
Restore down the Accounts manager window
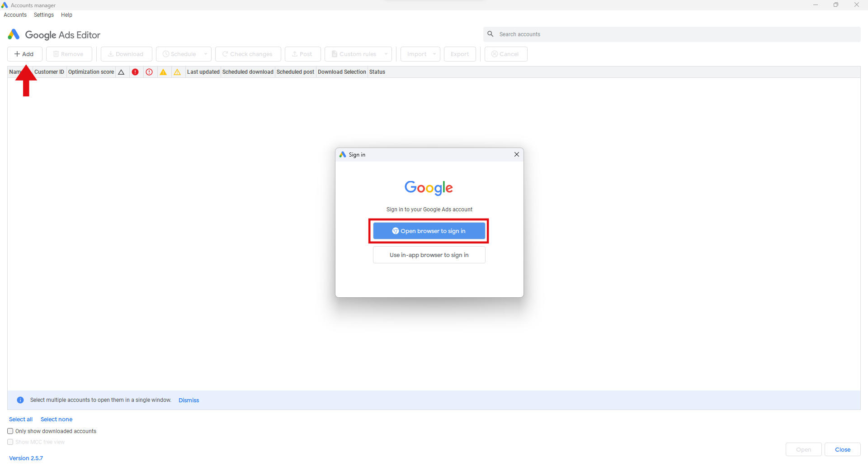pyautogui.click(x=836, y=5)
